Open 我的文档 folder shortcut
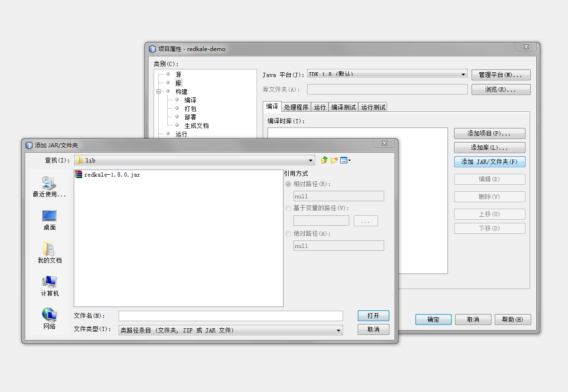568x392 pixels. point(49,253)
